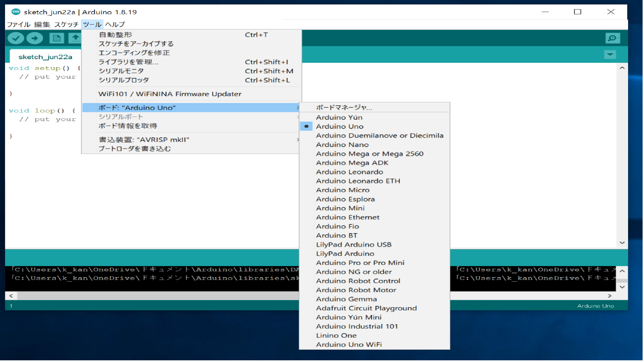This screenshot has height=362, width=644.
Task: Select the LilyPad Arduino board
Action: click(x=375, y=254)
